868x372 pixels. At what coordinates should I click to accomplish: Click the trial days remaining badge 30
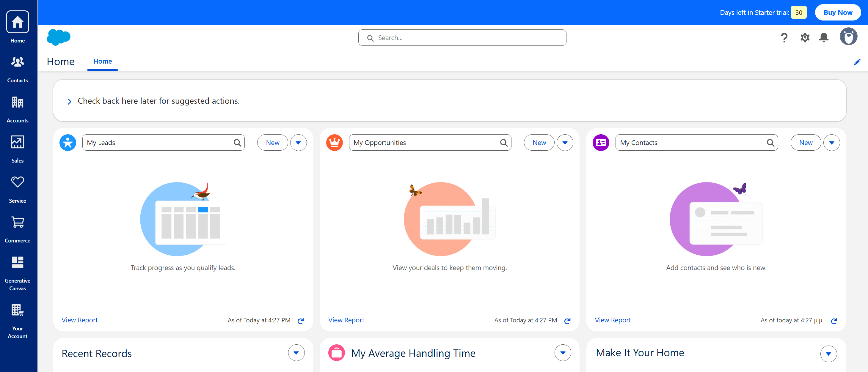tap(799, 12)
